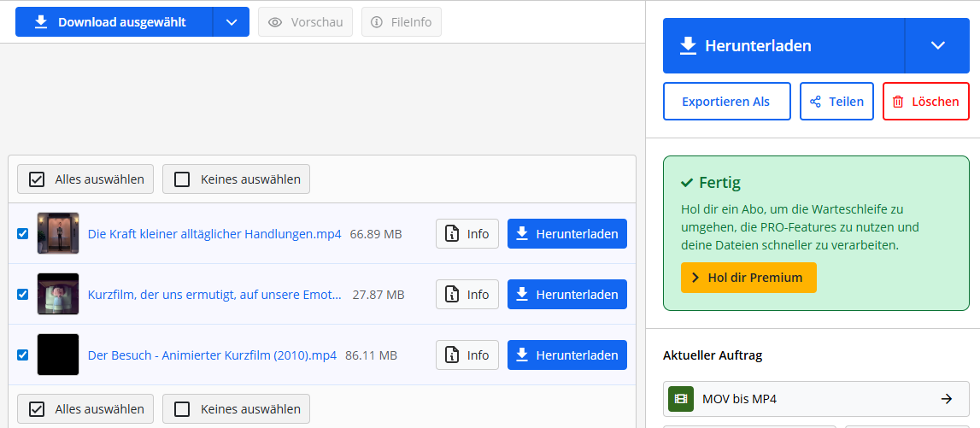Click the Vorschau eye preview button

[x=306, y=22]
